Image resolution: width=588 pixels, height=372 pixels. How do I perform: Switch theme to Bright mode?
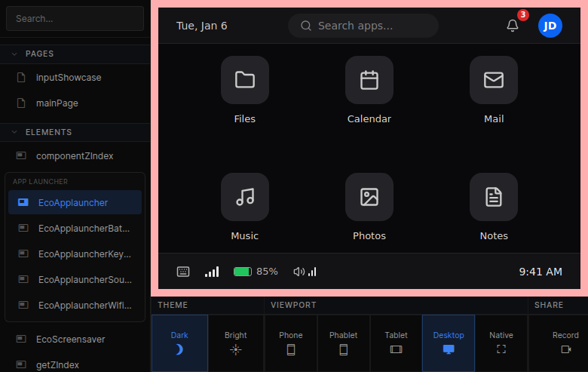pos(236,343)
